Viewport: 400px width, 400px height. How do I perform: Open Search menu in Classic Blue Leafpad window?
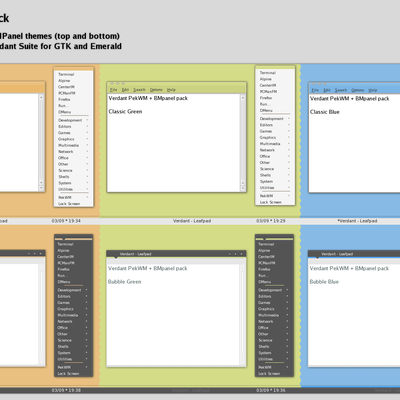pyautogui.click(x=341, y=90)
